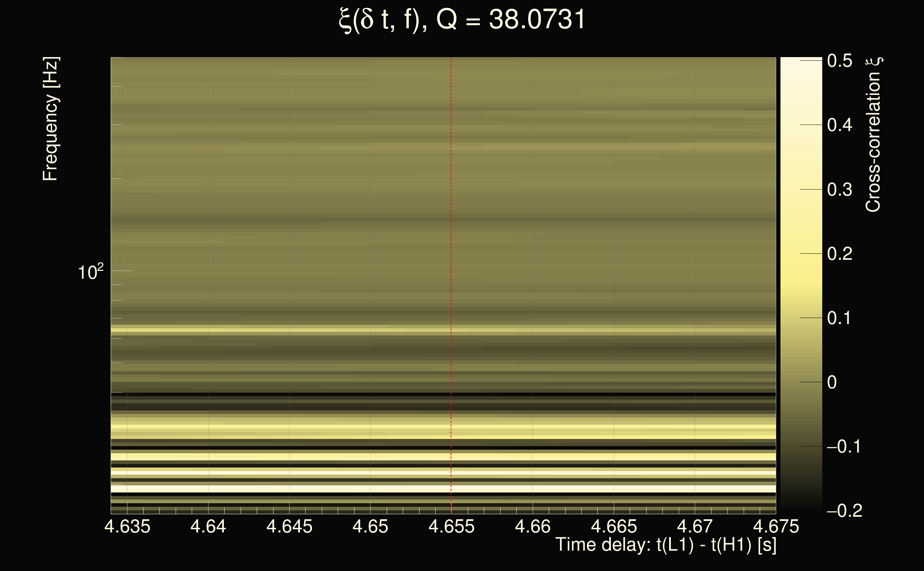Click the 4.665 x-axis tick label
The width and height of the screenshot is (924, 571).
614,526
